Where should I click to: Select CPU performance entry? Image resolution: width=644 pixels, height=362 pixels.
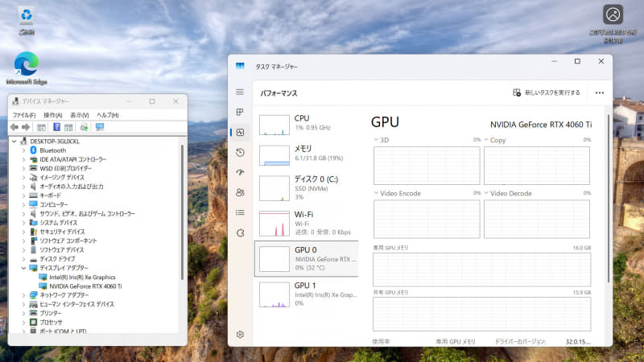(x=307, y=125)
